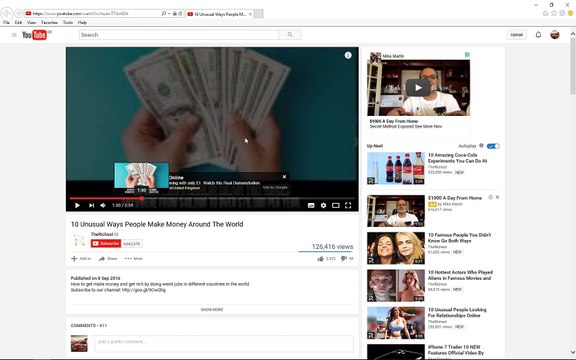Open browser tools gear icon
576x360 pixels.
coord(562,13)
